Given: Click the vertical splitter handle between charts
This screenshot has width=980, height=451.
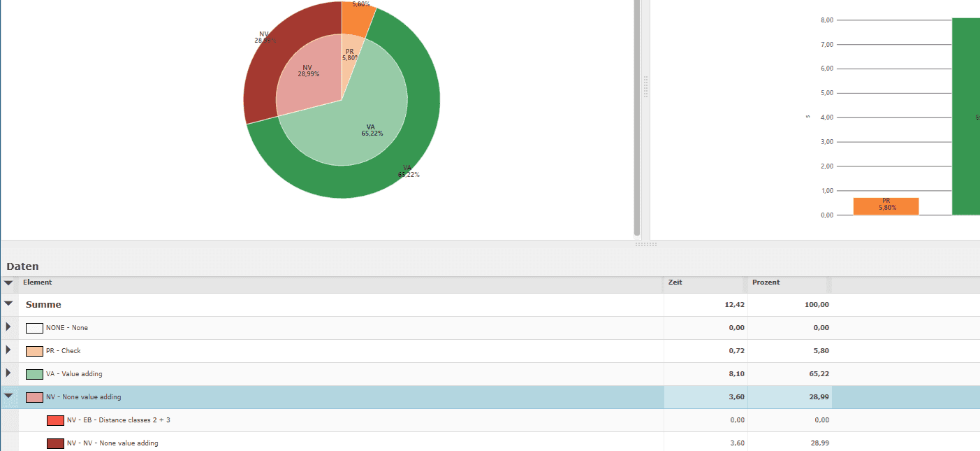Looking at the screenshot, I should 646,87.
